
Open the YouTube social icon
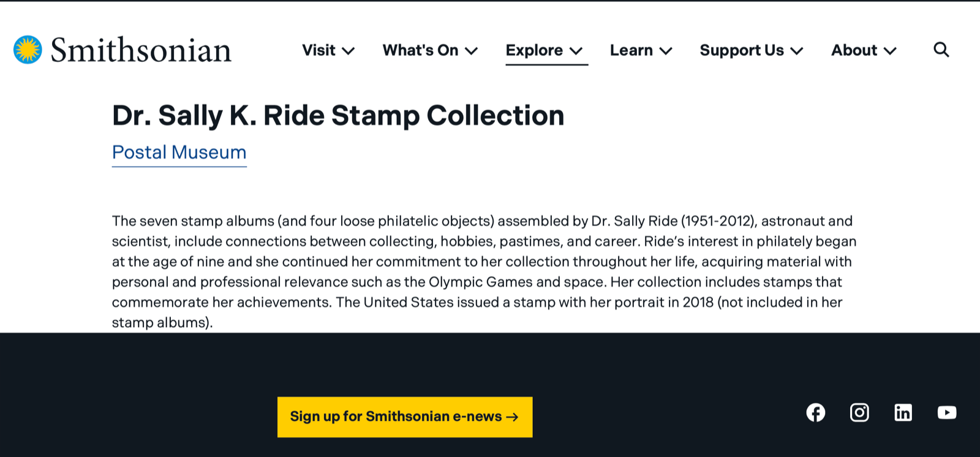point(946,412)
